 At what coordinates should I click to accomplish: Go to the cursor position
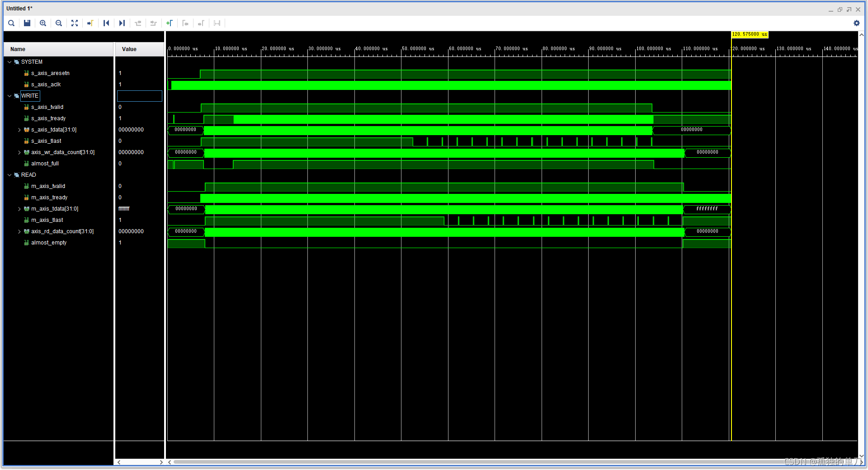point(90,23)
